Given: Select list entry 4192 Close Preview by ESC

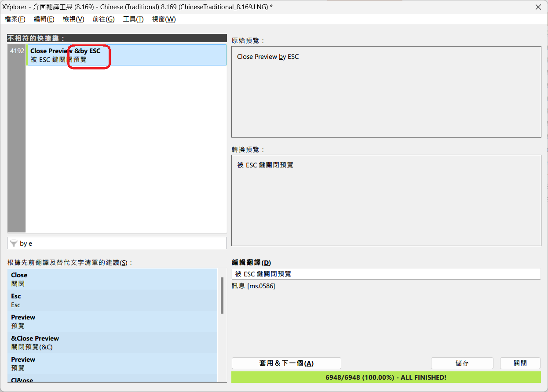Looking at the screenshot, I should click(126, 55).
